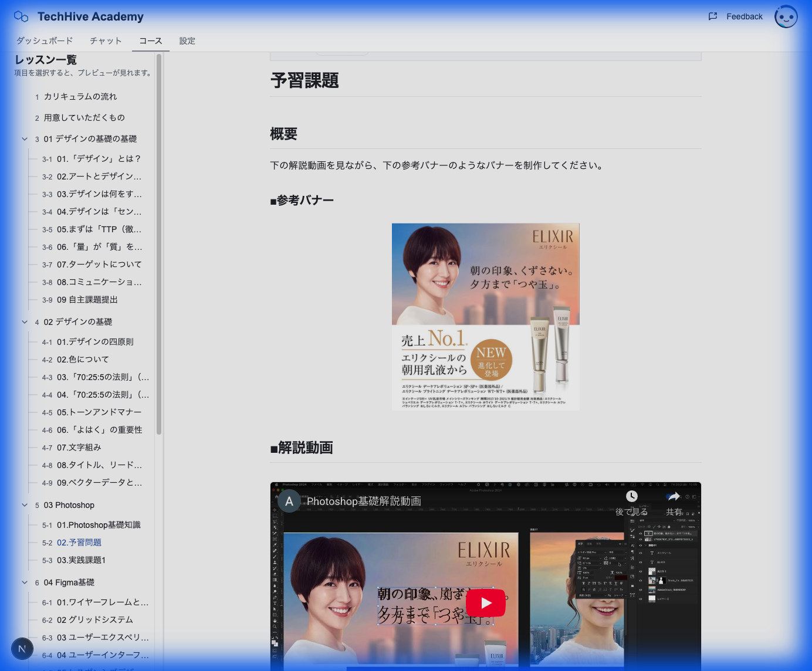Open the 設定 tab
Image resolution: width=812 pixels, height=671 pixels.
(187, 41)
